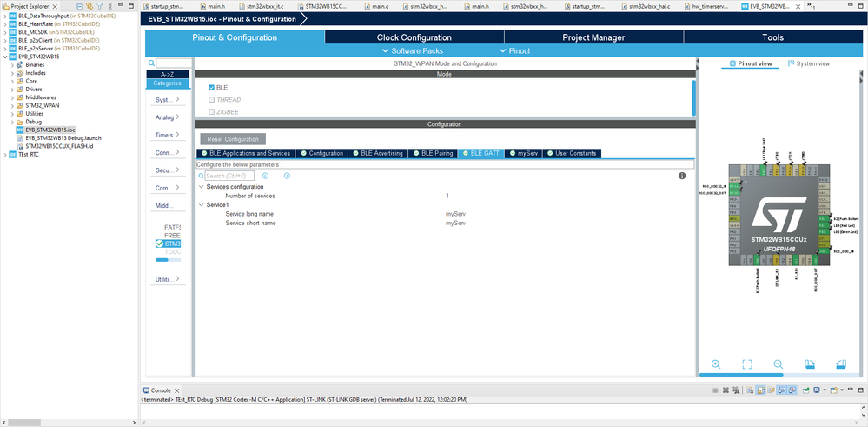Open Pinout dropdown menu
Viewport: 868px width, 427px height.
515,50
